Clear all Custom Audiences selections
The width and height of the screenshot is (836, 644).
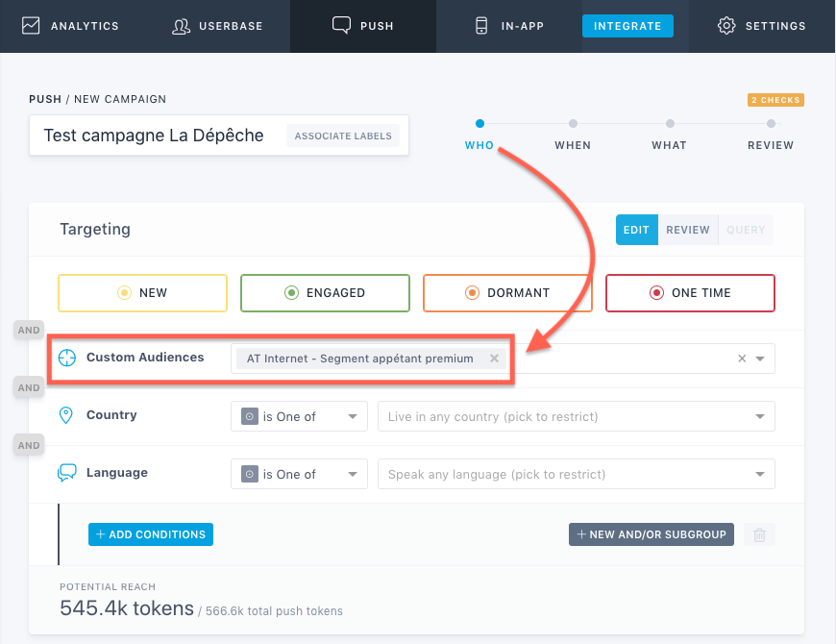click(x=742, y=359)
